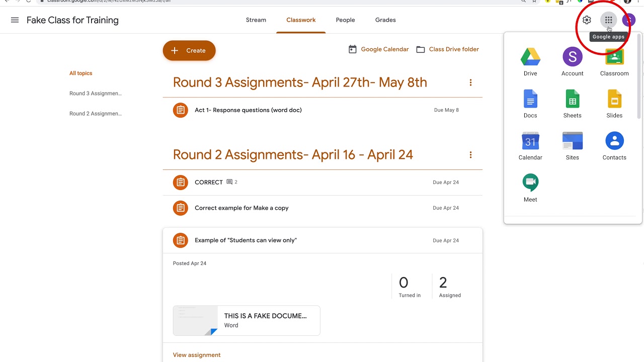This screenshot has height=362, width=644.
Task: Open options menu for Round 3 Assignments topic
Action: (x=470, y=82)
